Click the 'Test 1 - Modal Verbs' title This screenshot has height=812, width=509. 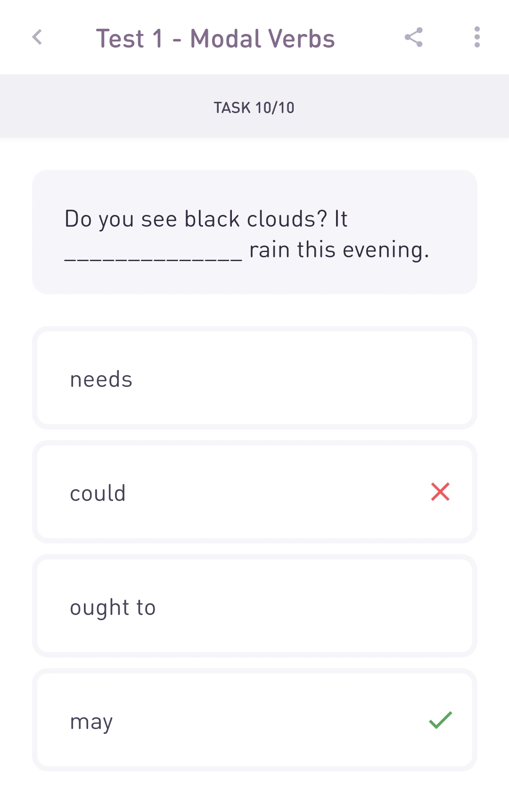pyautogui.click(x=215, y=38)
